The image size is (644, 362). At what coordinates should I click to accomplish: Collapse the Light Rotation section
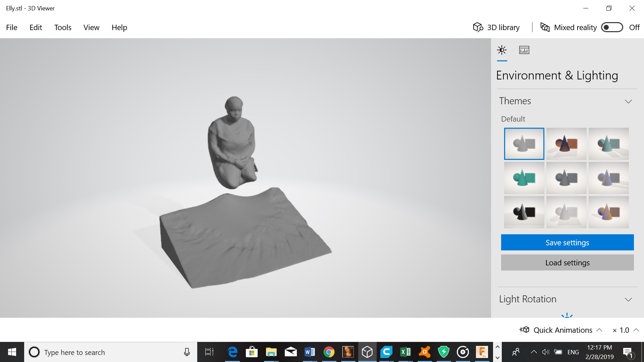[x=628, y=299]
